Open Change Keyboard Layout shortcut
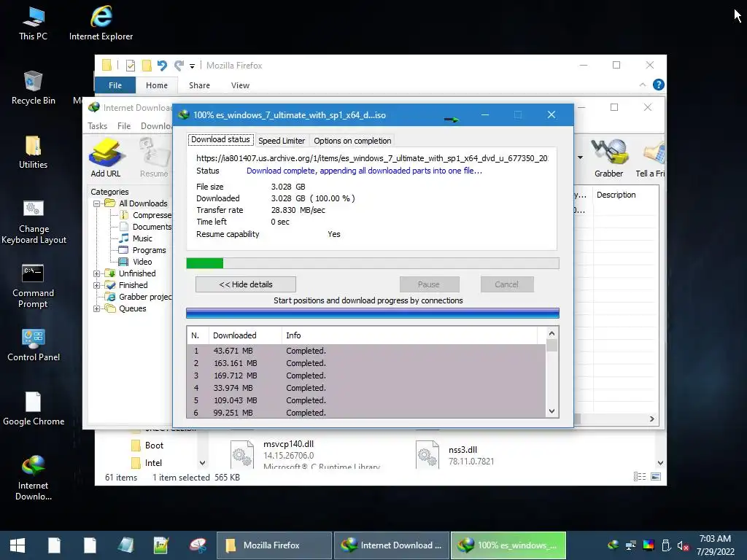 click(x=34, y=222)
